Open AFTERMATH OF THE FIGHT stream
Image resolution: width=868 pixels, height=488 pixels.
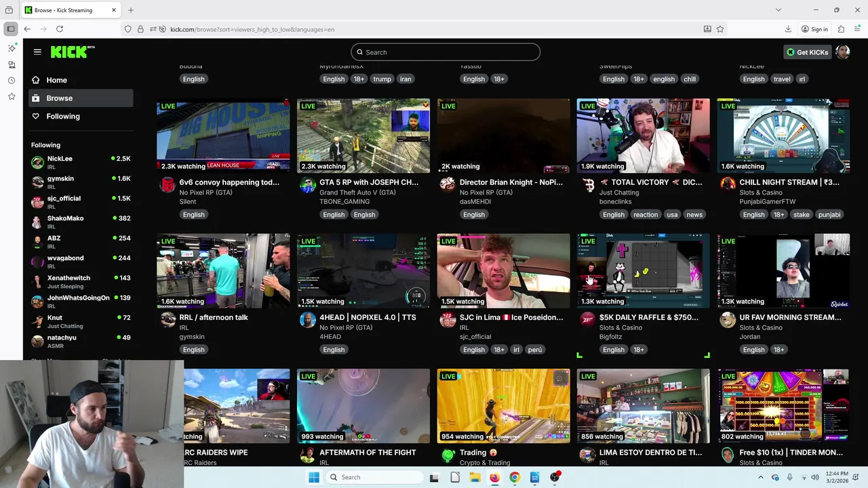pos(363,406)
